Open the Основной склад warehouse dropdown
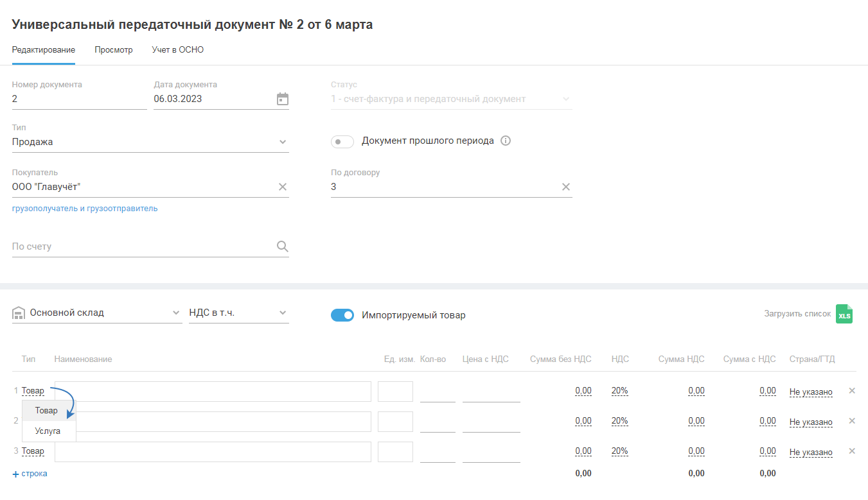Viewport: 868px width, 500px height. (x=177, y=313)
